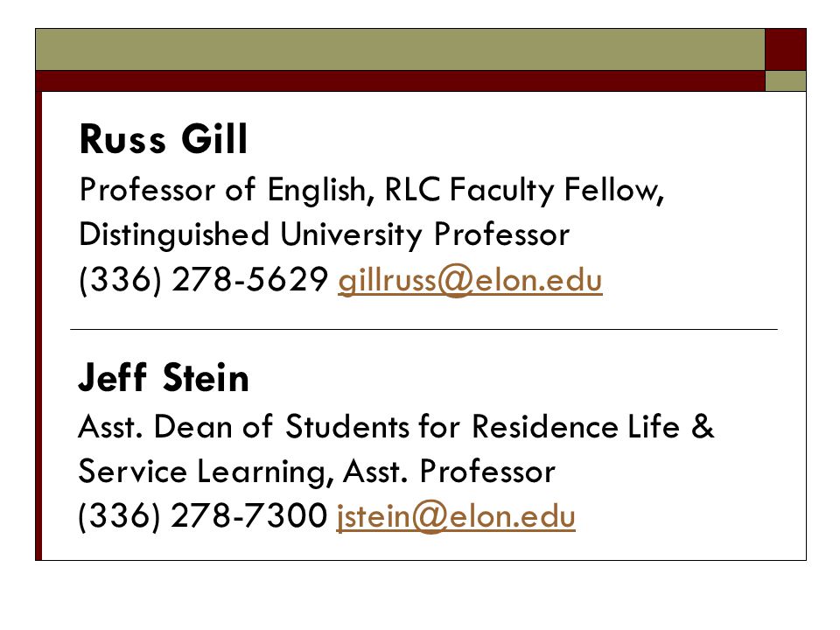This screenshot has width=840, height=630.
Task: Click the dark red vertical bar on left edge
Action: coord(38,325)
